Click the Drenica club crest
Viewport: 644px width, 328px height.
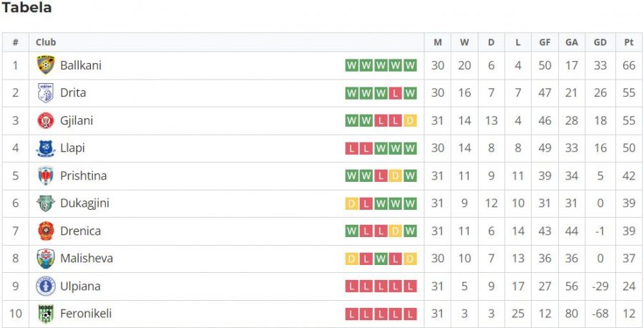(46, 231)
